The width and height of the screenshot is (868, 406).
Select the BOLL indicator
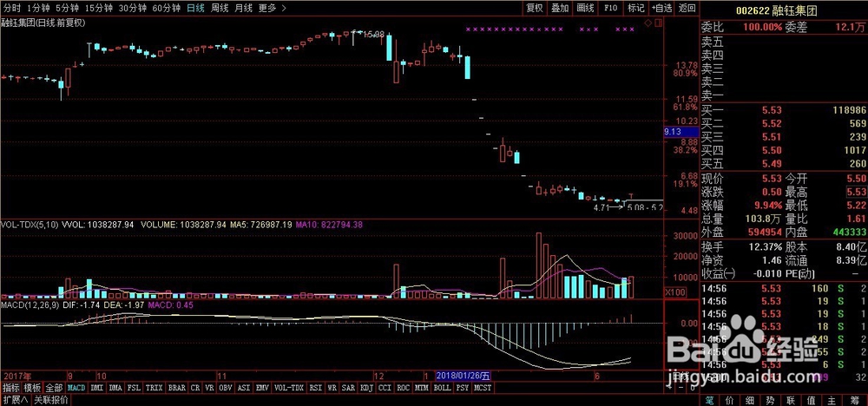(x=443, y=388)
